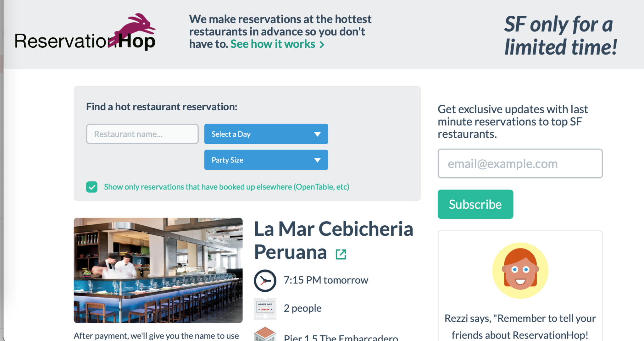Click the Admit One ticket icon

pos(265,309)
